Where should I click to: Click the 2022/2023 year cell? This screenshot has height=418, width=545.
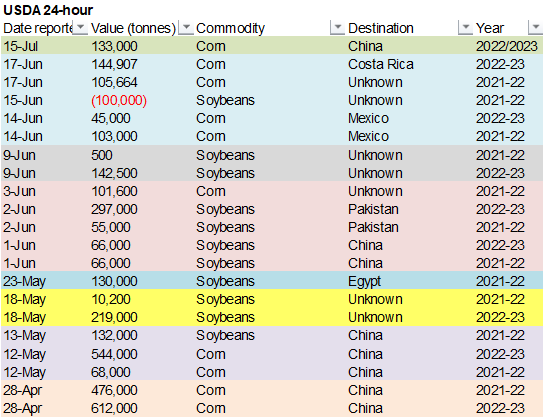(x=506, y=46)
